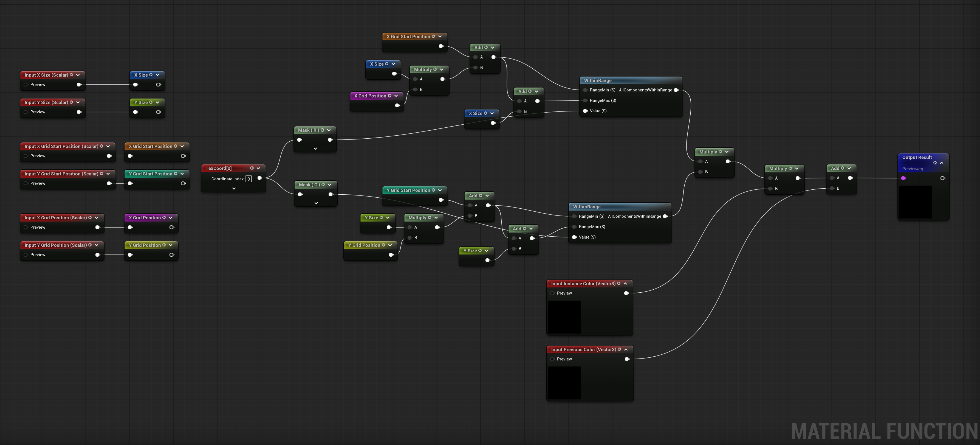Toggle preview icon on Mask ( G ) node

[x=323, y=185]
